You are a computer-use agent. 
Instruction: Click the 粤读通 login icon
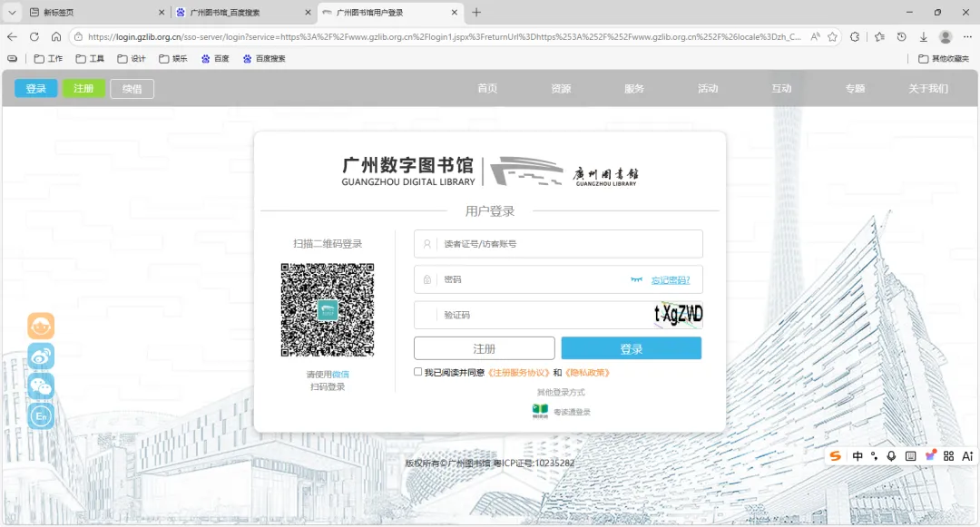pos(540,411)
